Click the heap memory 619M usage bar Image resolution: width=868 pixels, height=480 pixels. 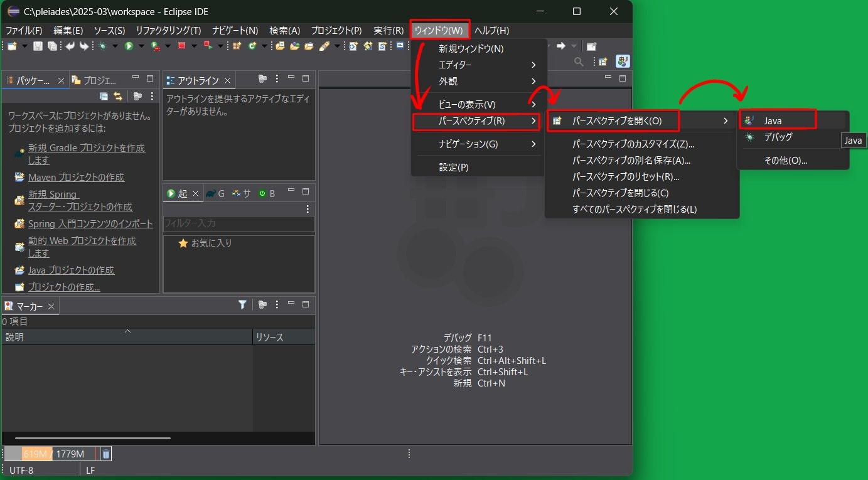click(51, 454)
